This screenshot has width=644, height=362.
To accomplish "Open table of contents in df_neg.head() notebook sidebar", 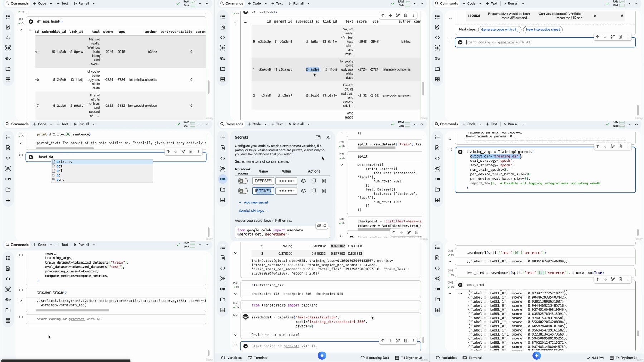I will 8,17.
